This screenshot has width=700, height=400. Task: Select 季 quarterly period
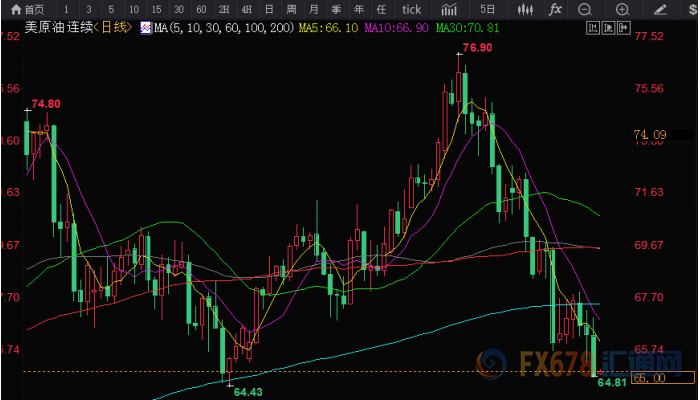(336, 8)
